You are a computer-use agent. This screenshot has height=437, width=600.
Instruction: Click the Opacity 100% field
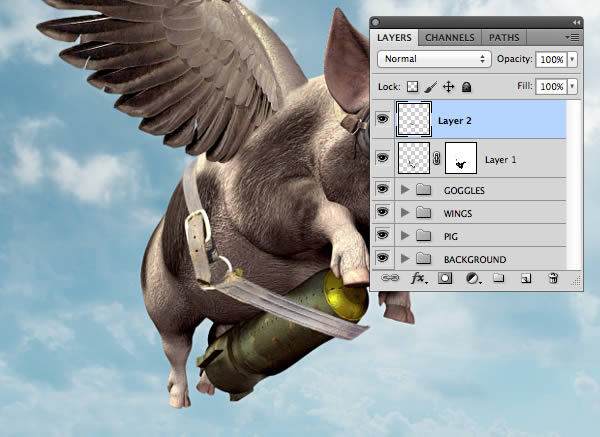pyautogui.click(x=551, y=59)
